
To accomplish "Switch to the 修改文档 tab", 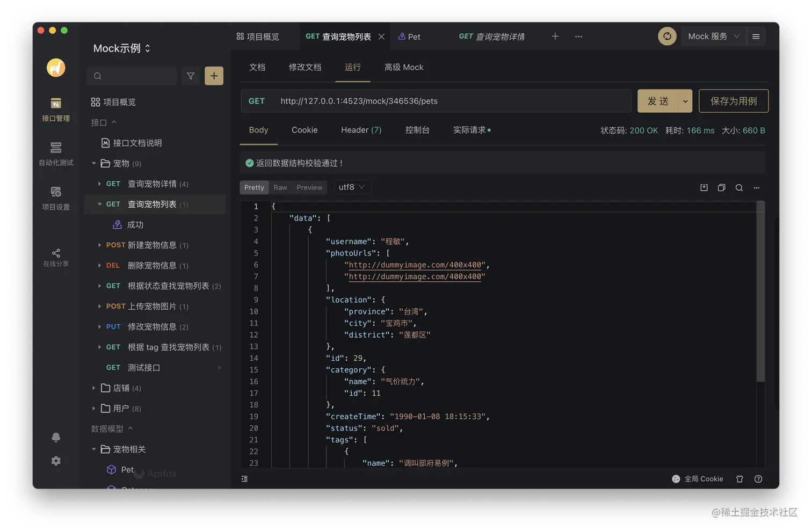I will tap(305, 67).
